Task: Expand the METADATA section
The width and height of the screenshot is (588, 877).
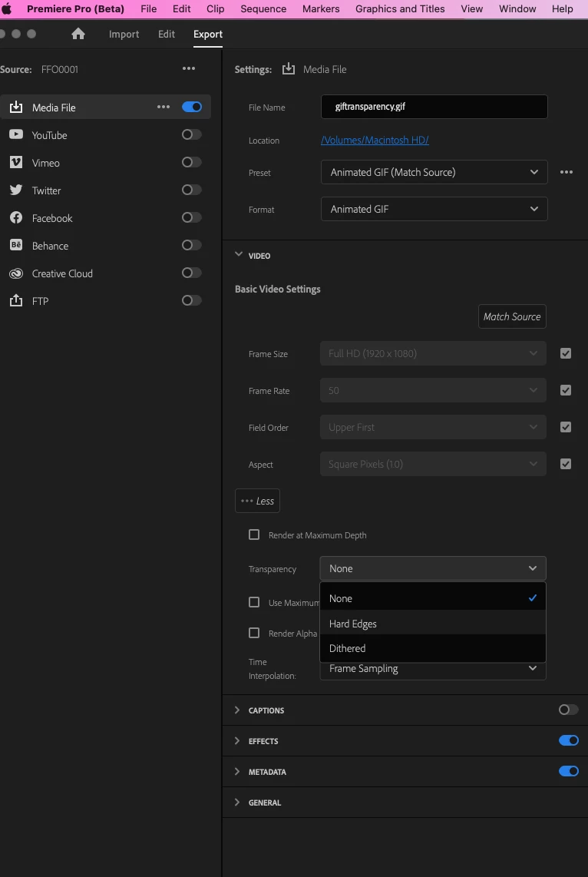Action: point(237,771)
